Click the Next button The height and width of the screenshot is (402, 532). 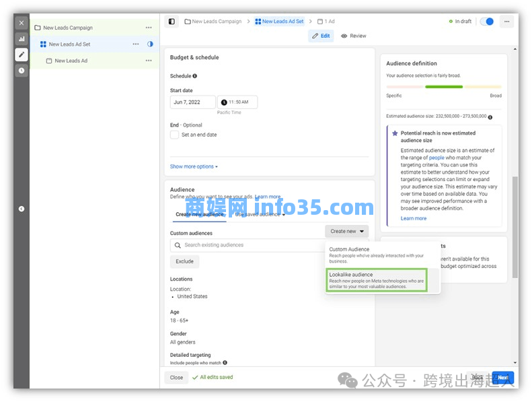coord(503,378)
